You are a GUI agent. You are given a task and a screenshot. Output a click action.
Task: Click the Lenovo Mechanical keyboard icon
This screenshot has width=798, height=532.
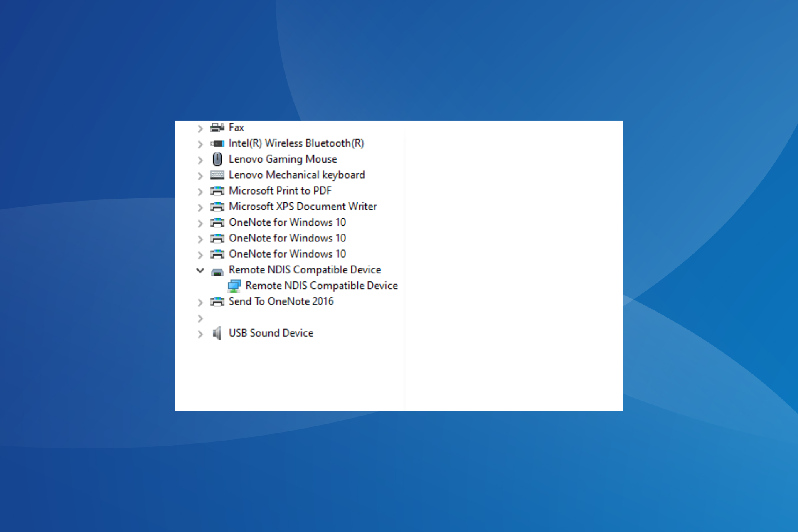tap(217, 175)
